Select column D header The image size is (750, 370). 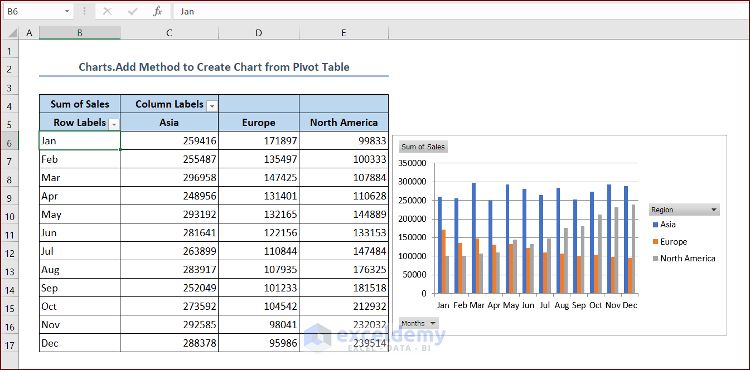click(x=259, y=33)
